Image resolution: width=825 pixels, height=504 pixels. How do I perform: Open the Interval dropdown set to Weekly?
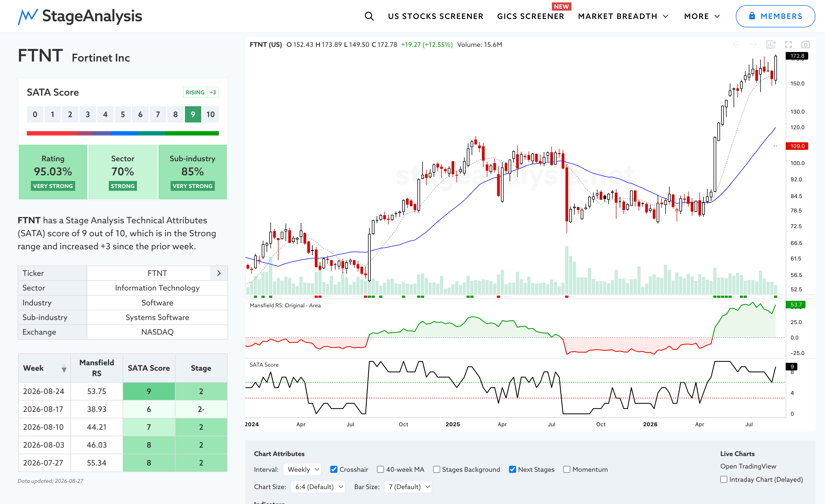point(302,469)
